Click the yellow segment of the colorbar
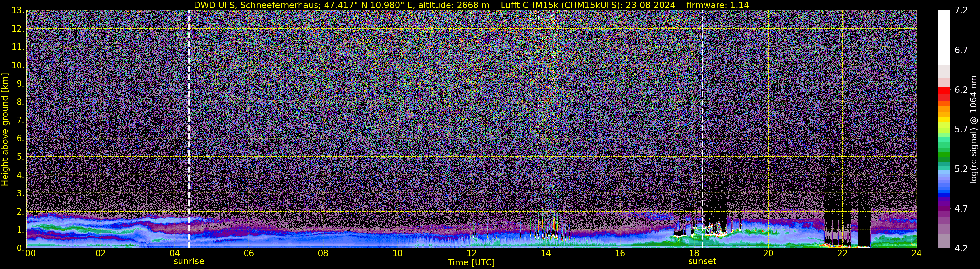Image resolution: width=980 pixels, height=269 pixels. 944,120
